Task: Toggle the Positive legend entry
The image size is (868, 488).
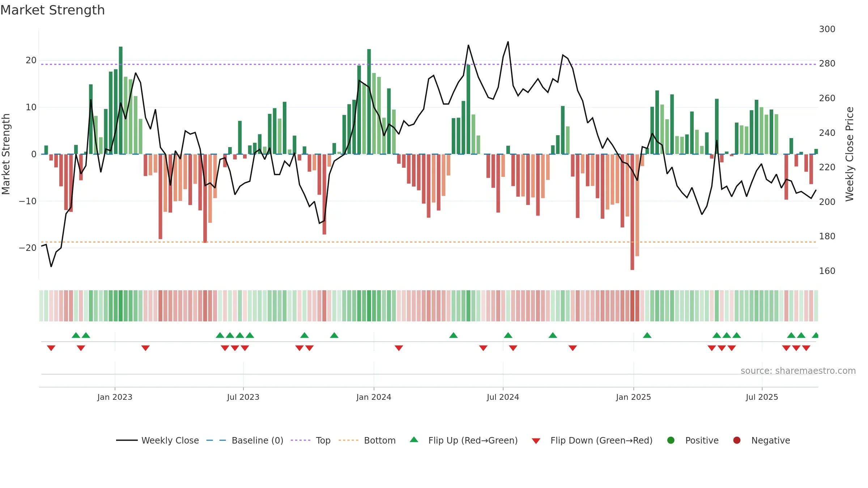Action: click(693, 440)
